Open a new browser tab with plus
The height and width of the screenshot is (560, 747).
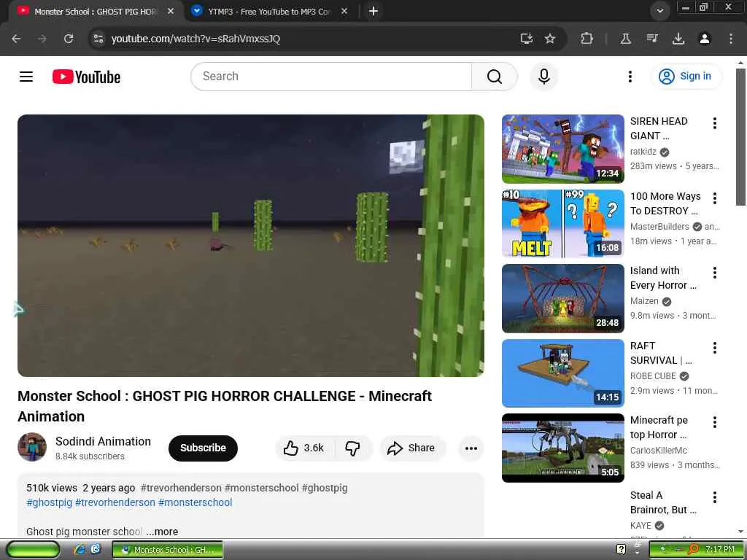(x=373, y=11)
